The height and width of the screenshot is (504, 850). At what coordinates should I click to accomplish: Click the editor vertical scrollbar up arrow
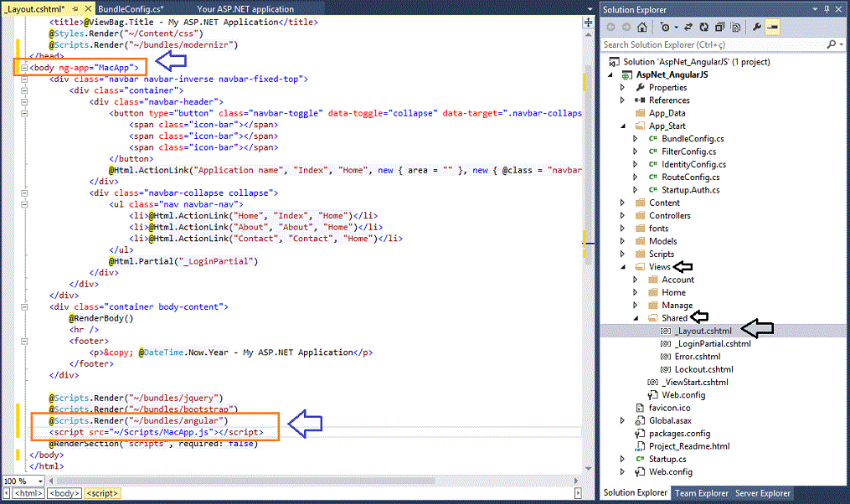pyautogui.click(x=588, y=35)
